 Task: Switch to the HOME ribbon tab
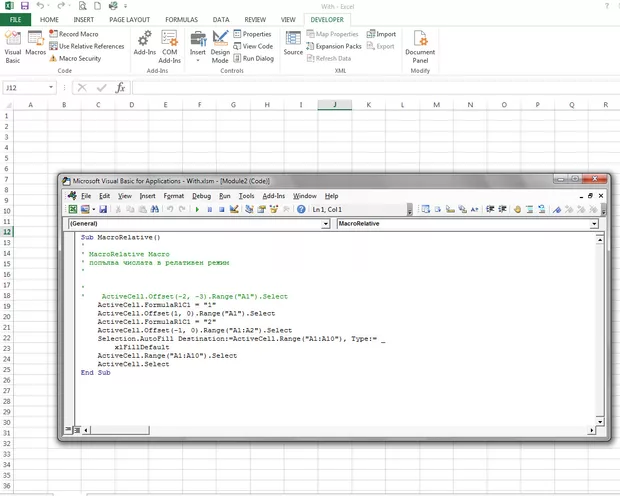[49, 20]
